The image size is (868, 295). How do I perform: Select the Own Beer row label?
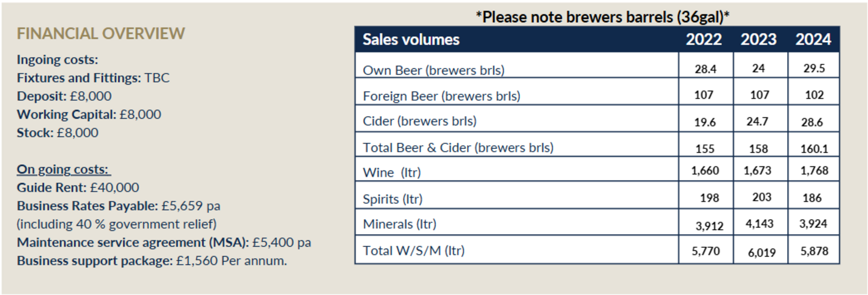[x=434, y=70]
